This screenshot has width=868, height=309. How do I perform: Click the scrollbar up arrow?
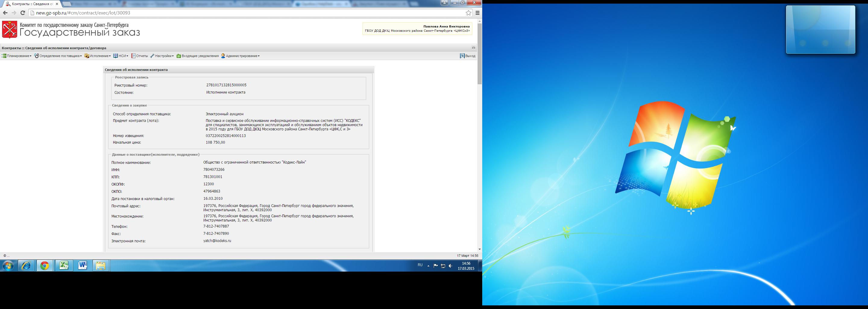click(x=480, y=21)
